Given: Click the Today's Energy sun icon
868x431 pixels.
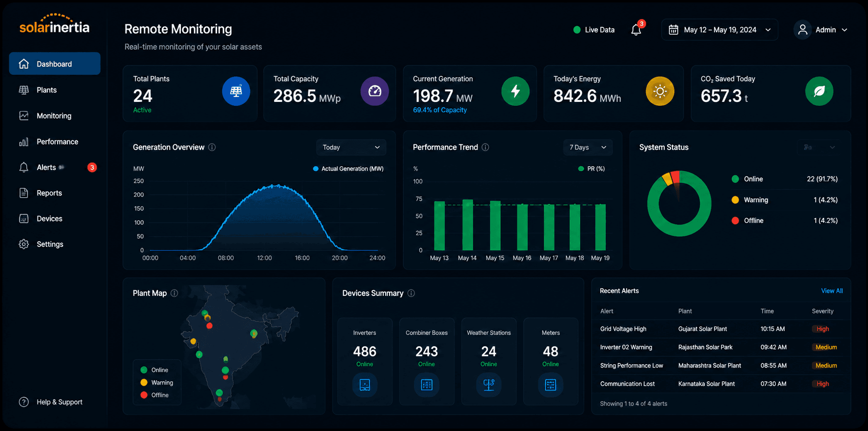Looking at the screenshot, I should [660, 91].
